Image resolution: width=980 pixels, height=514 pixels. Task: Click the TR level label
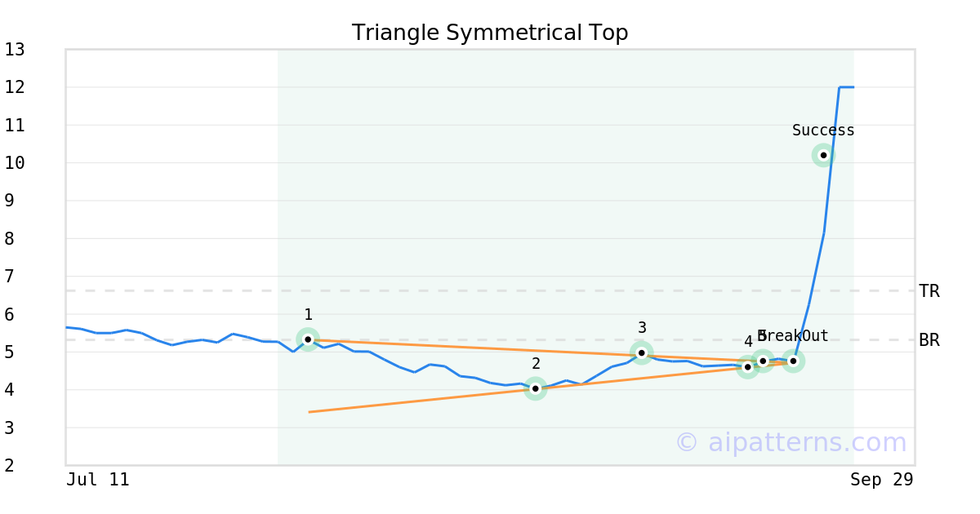coord(929,291)
